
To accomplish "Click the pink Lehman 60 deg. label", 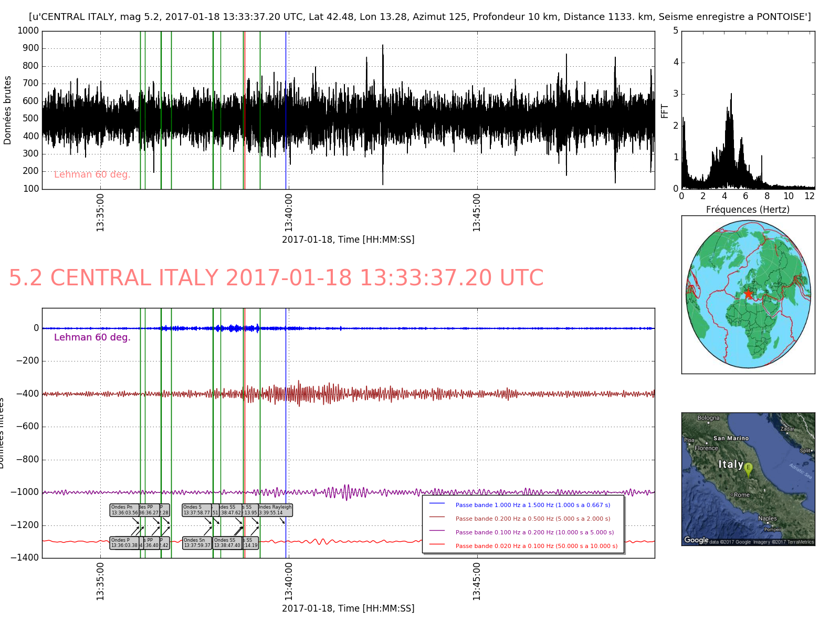I will (92, 174).
